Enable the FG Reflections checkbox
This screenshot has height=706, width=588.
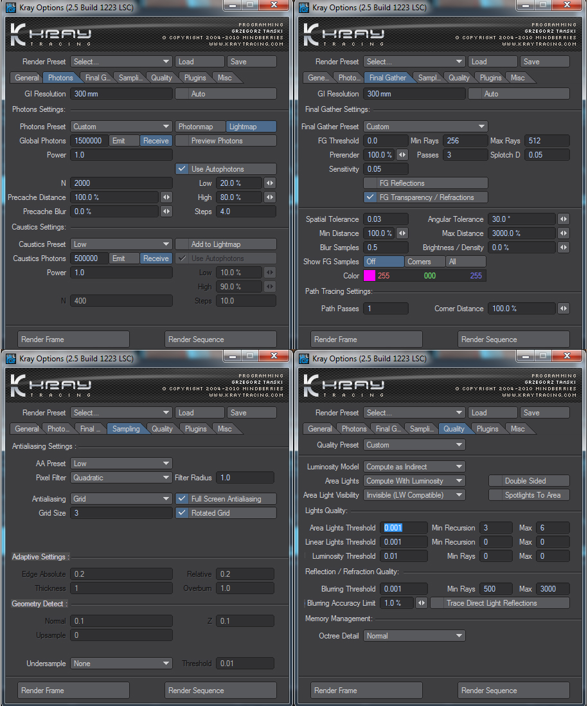371,183
